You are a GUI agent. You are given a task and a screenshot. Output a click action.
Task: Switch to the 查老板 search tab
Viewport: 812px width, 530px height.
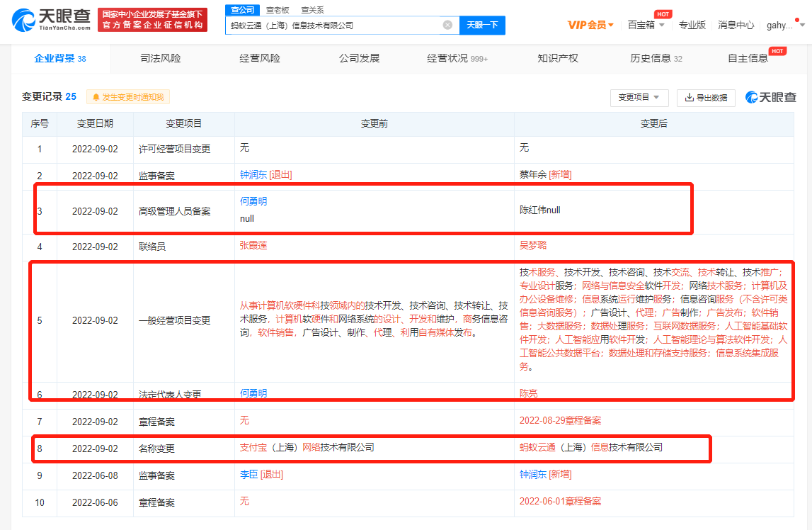278,10
